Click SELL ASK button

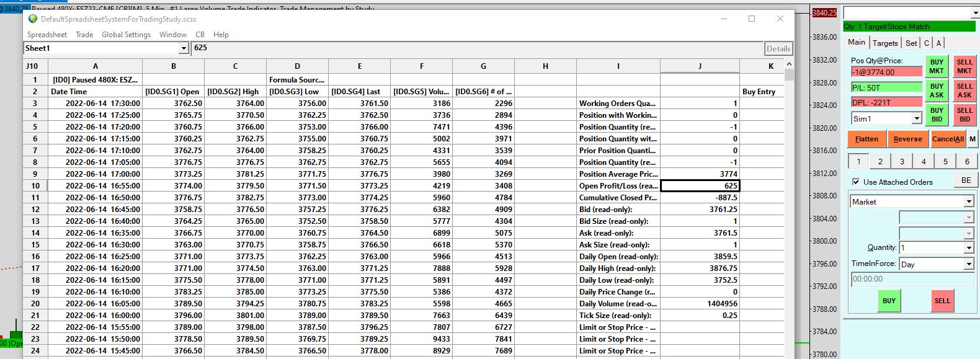click(964, 91)
